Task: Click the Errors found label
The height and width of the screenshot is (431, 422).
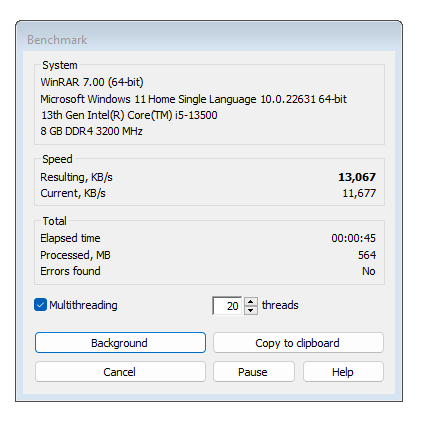Action: point(70,271)
